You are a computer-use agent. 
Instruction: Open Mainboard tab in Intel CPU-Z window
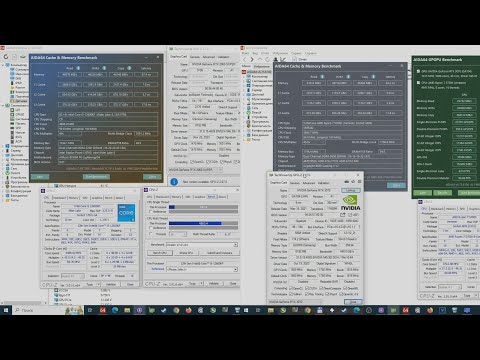pyautogui.click(x=59, y=198)
